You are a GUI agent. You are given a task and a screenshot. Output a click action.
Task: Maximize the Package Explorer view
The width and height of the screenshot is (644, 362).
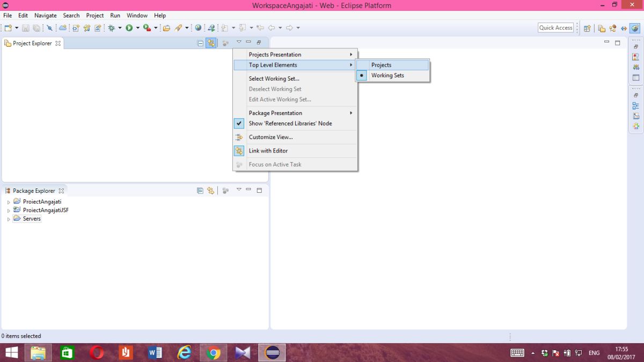(259, 190)
